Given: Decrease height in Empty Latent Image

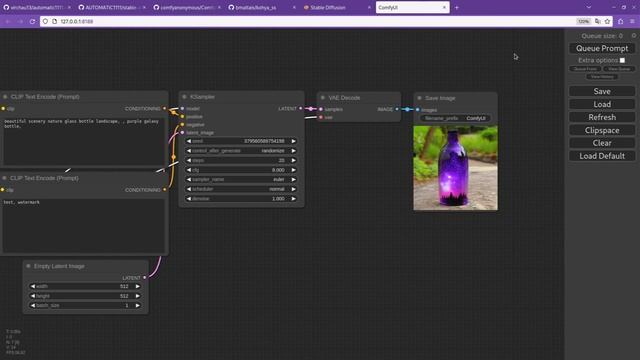Looking at the screenshot, I should tap(33, 296).
